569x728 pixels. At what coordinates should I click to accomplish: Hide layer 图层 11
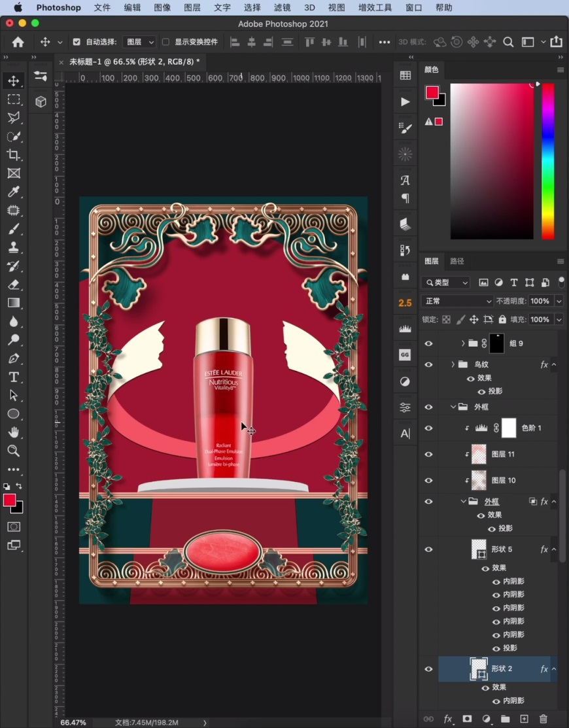point(428,454)
